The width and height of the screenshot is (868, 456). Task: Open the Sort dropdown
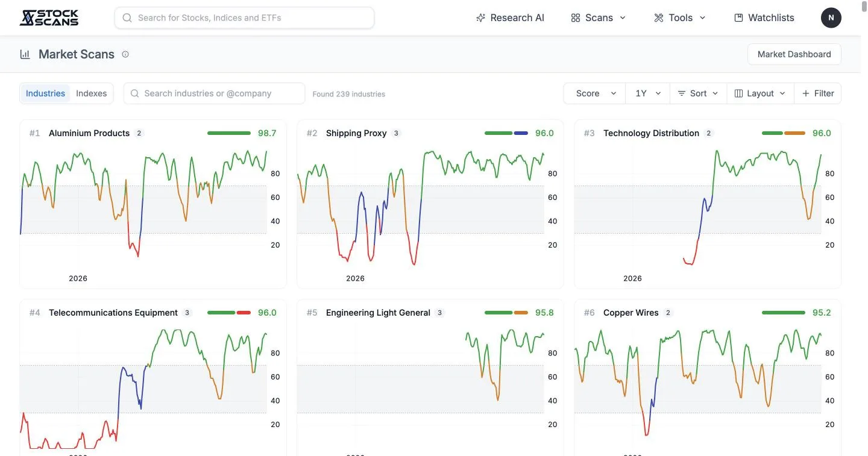(x=698, y=93)
